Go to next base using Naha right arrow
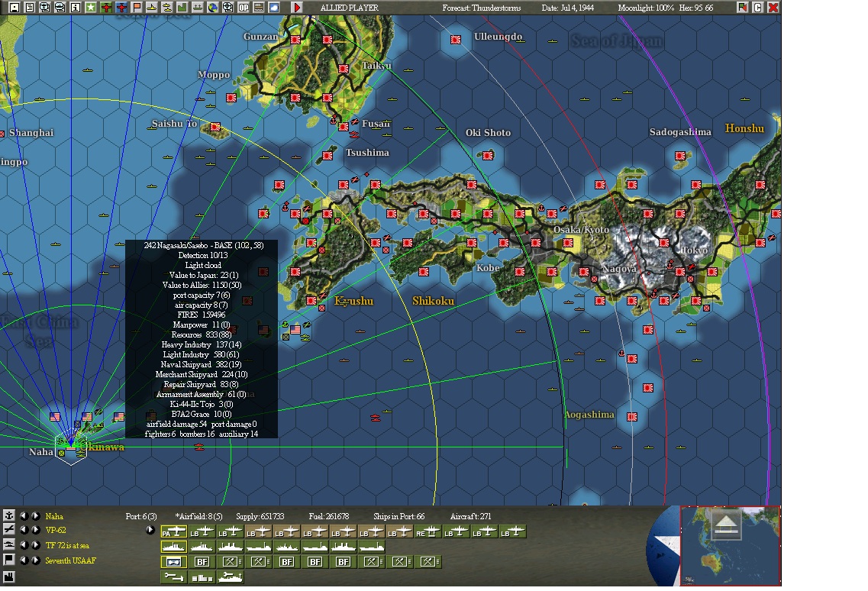868x591 pixels. pos(35,515)
